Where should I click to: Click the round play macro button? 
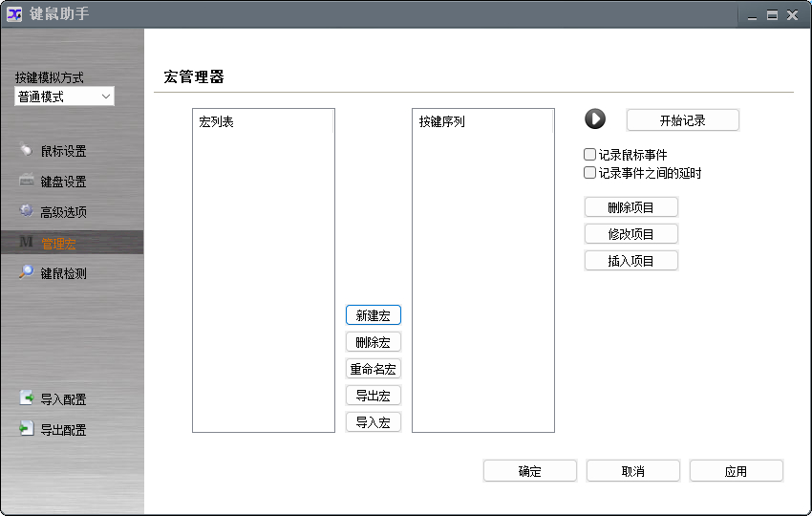pos(595,118)
